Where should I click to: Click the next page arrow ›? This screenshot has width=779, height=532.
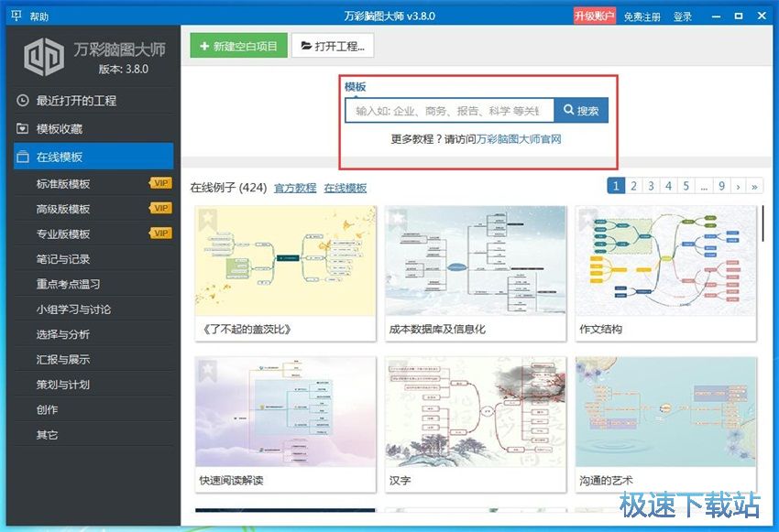tap(739, 186)
